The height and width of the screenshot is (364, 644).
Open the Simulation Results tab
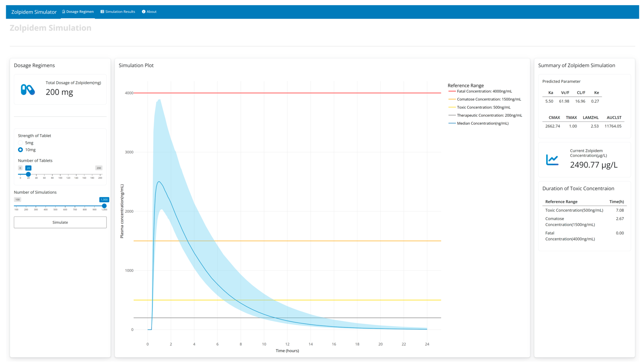120,12
